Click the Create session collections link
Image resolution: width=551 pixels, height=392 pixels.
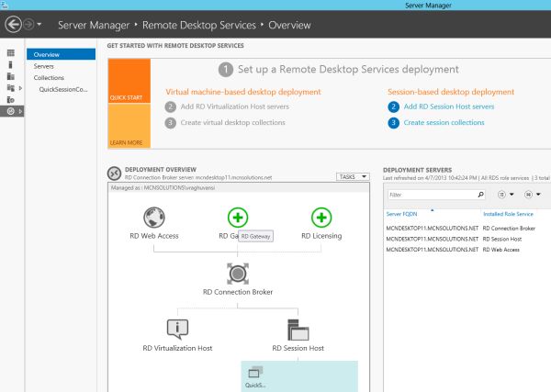pos(444,122)
